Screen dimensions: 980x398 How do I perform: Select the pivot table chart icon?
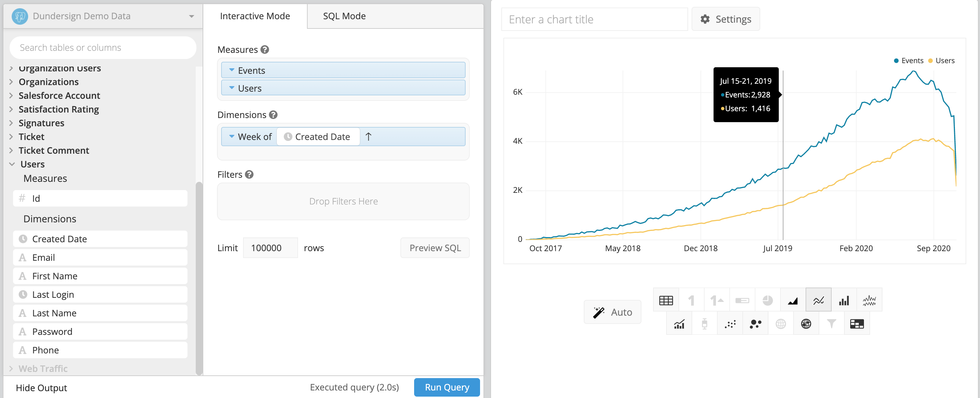857,324
